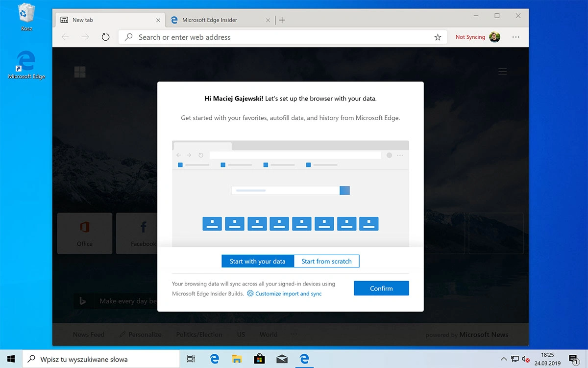Open the Settings and more ellipsis menu
Image resolution: width=588 pixels, height=368 pixels.
(515, 37)
